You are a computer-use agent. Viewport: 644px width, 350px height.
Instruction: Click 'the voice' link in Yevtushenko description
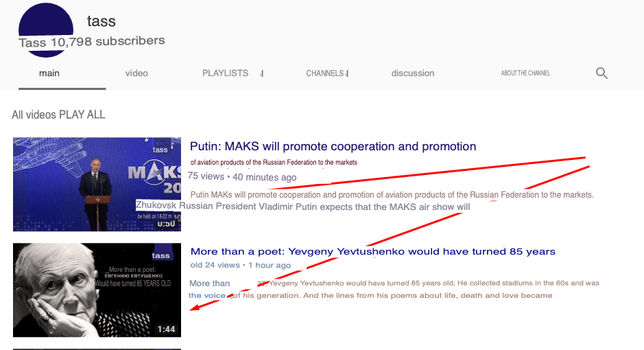tap(206, 296)
